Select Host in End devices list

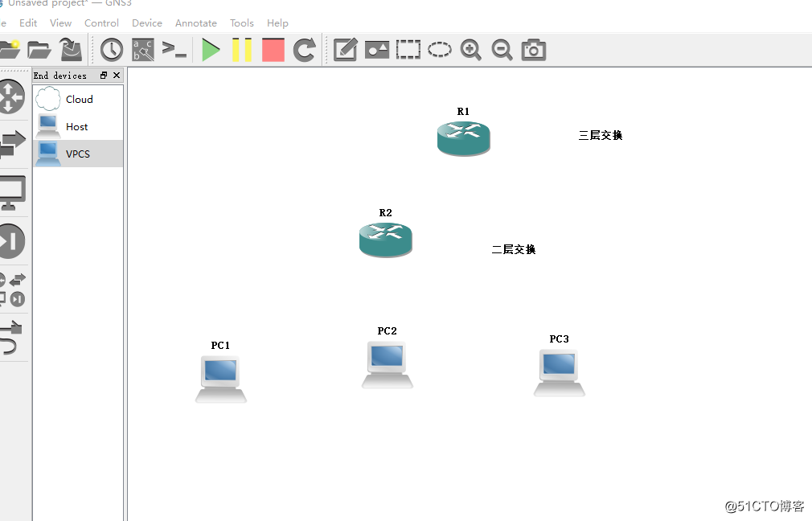pyautogui.click(x=78, y=127)
